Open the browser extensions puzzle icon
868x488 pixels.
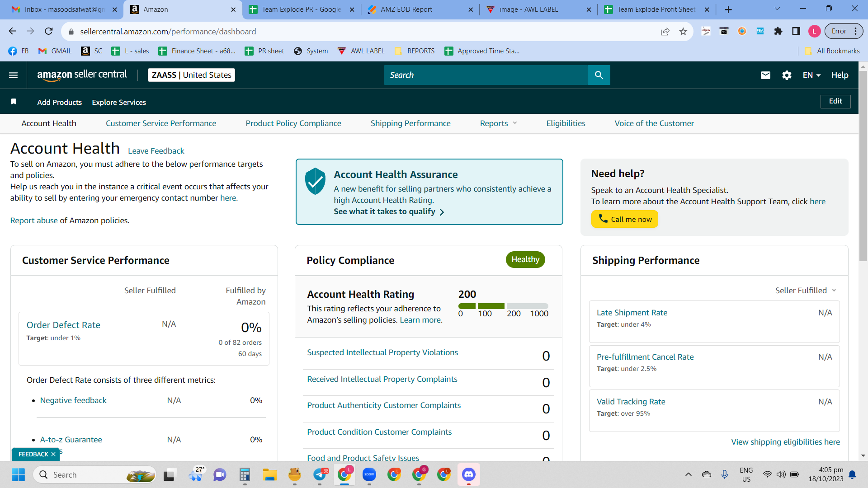click(x=778, y=31)
